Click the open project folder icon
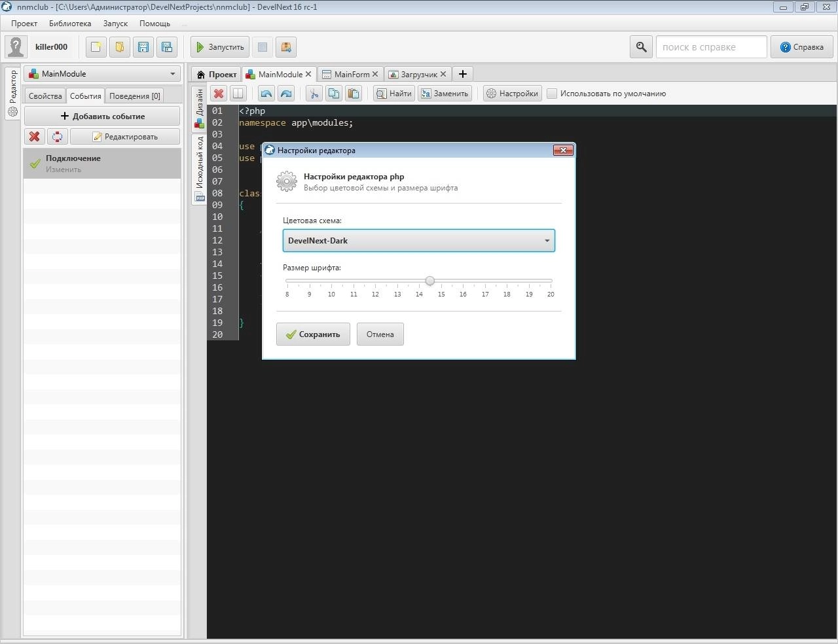Image resolution: width=838 pixels, height=644 pixels. [120, 47]
